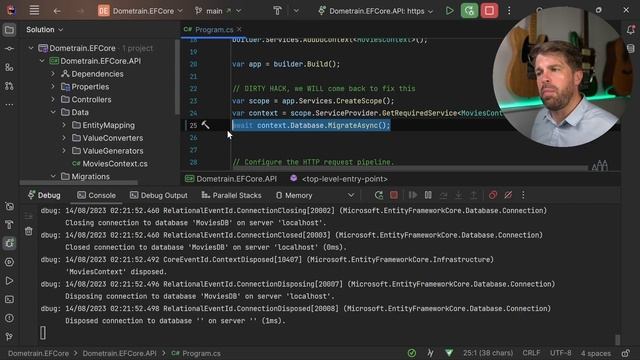
Task: Expand the Dependencies node
Action: coord(53,74)
